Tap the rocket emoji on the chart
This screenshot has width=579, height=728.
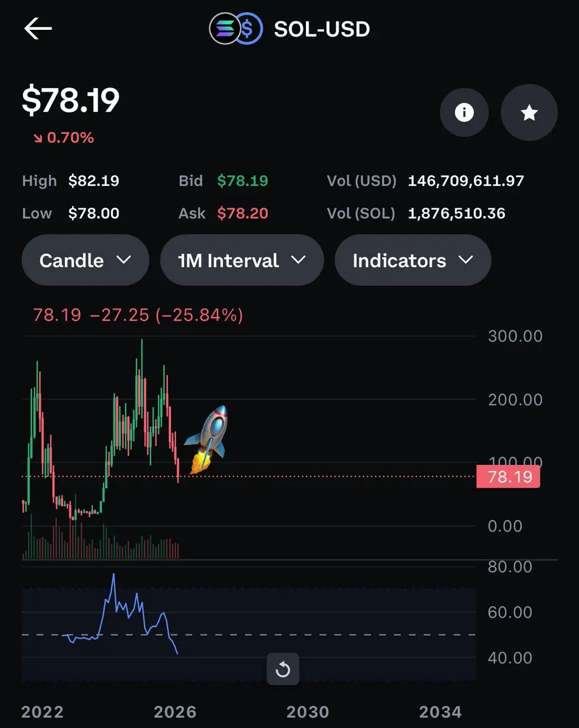[x=208, y=439]
